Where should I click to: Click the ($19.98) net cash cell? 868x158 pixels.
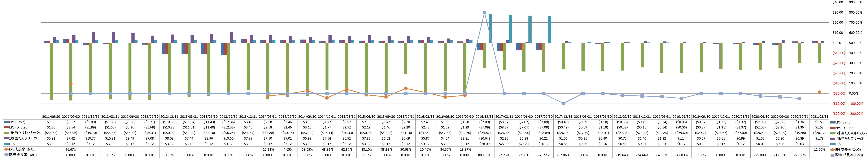click(800, 133)
